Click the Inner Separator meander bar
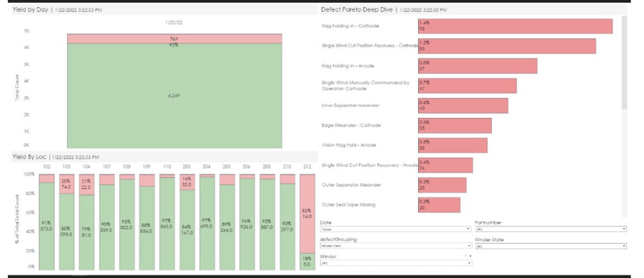Screen dimensions: 644x278 (x=462, y=106)
